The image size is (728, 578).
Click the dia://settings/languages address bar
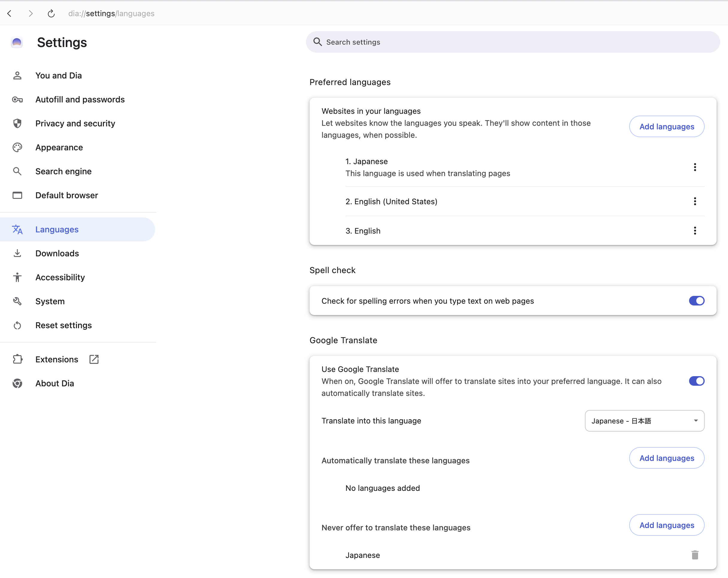(x=111, y=13)
